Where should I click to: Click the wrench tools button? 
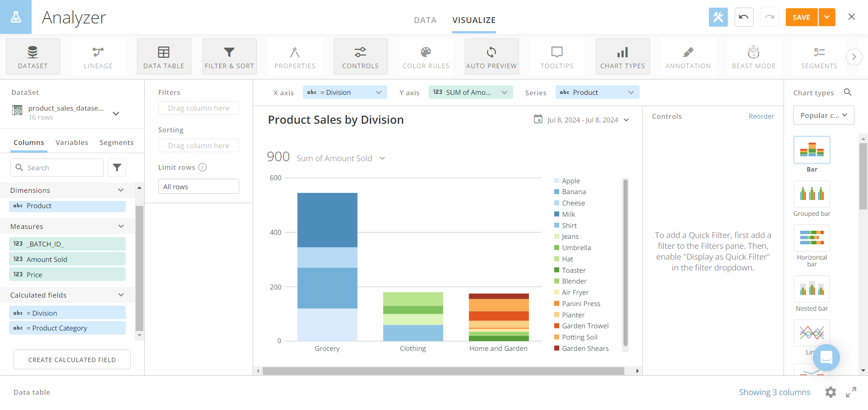(718, 17)
